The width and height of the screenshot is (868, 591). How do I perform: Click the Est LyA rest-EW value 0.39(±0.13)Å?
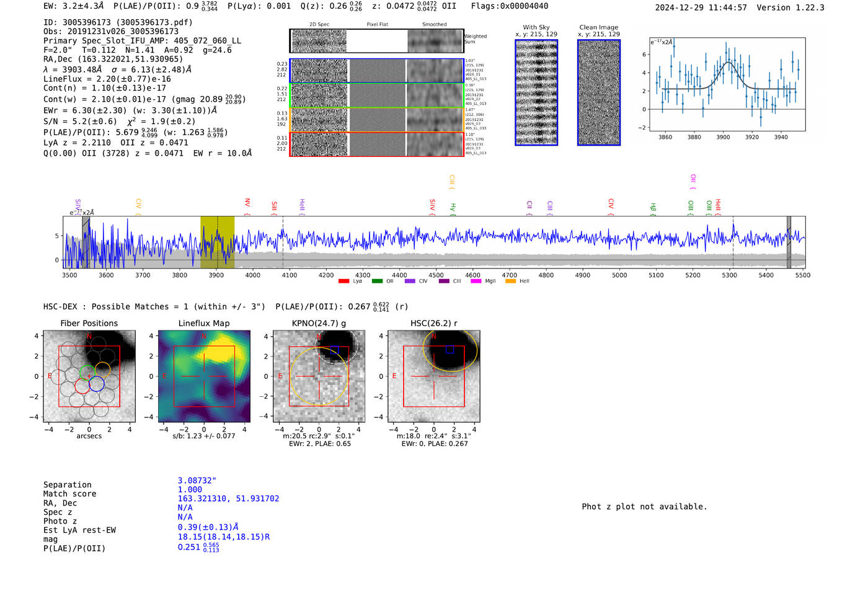[x=208, y=527]
